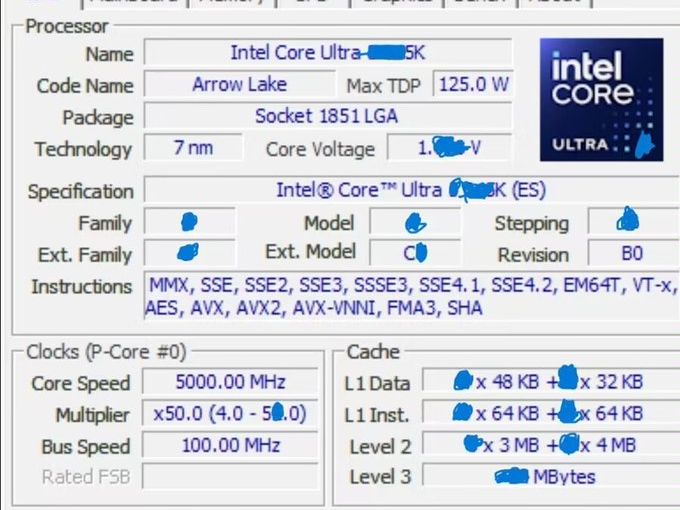This screenshot has height=510, width=680.
Task: Click the Bus Speed value 100.00 MHz
Action: (230, 445)
